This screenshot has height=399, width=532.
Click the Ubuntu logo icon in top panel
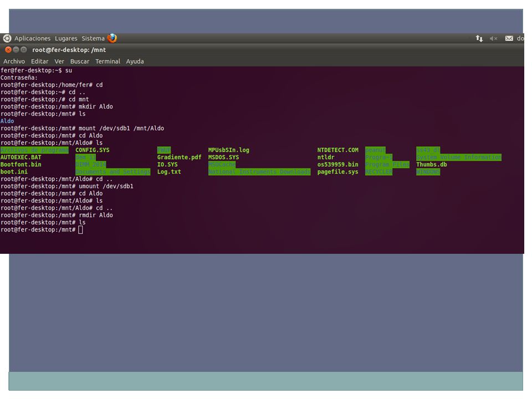click(x=7, y=38)
